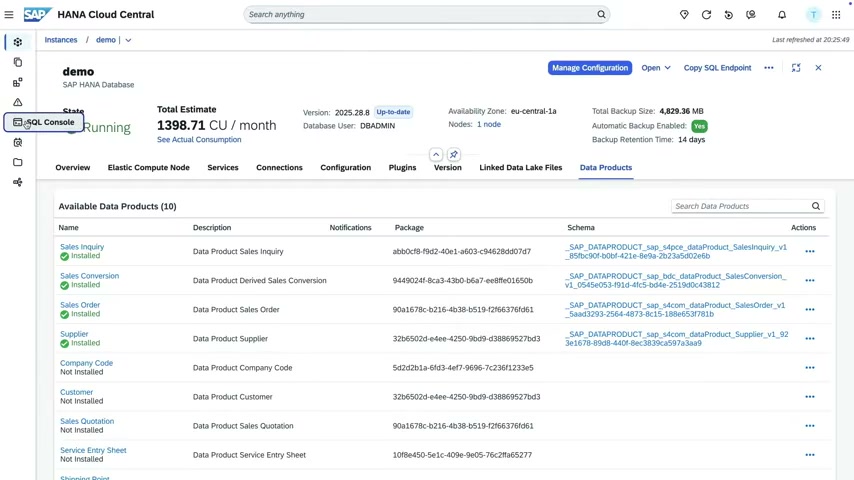Click the Manage Configuration button

pyautogui.click(x=590, y=68)
